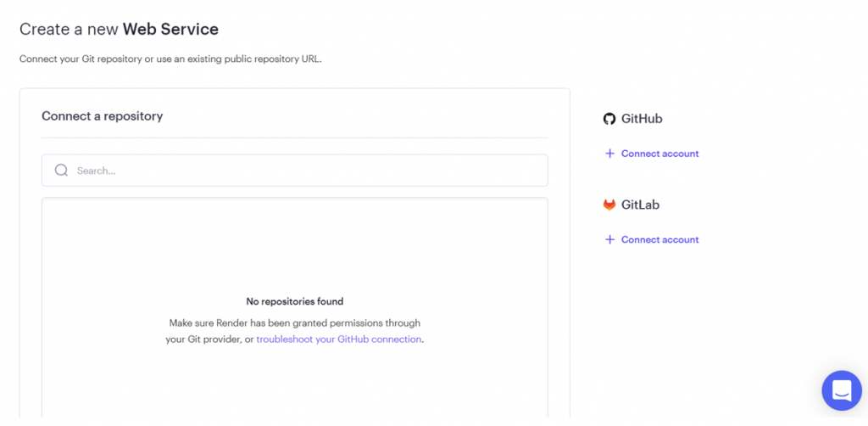This screenshot has width=868, height=426.
Task: Click the "your Git provider, or" text
Action: [209, 339]
